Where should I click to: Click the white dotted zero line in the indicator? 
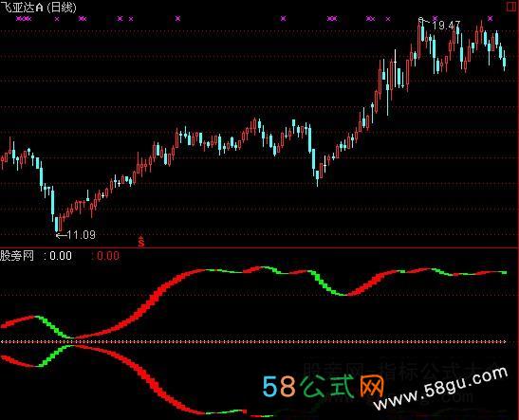253,341
